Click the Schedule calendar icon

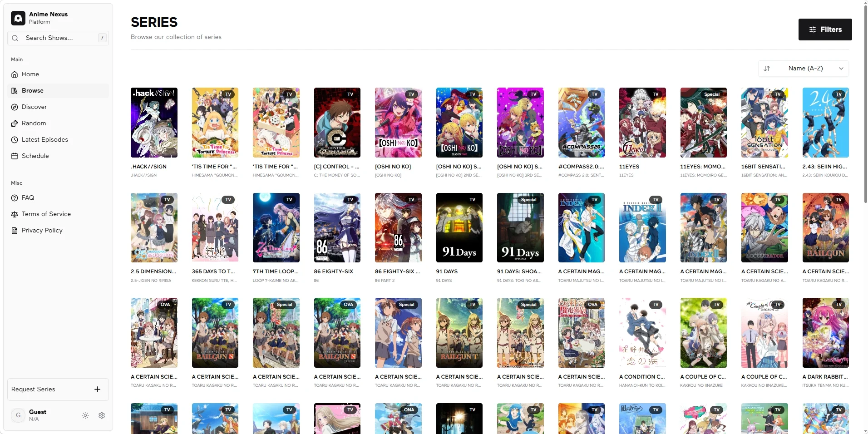point(15,156)
